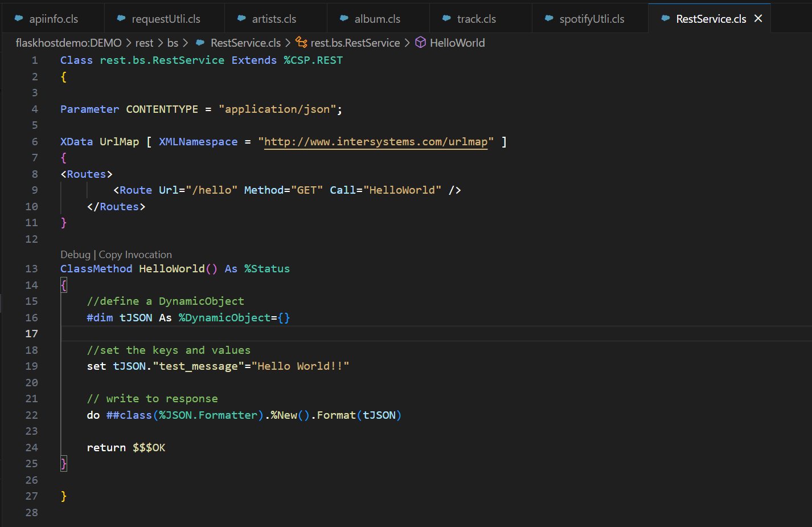Click the requestUtli.cls tab file icon
The height and width of the screenshot is (527, 812).
coord(121,18)
